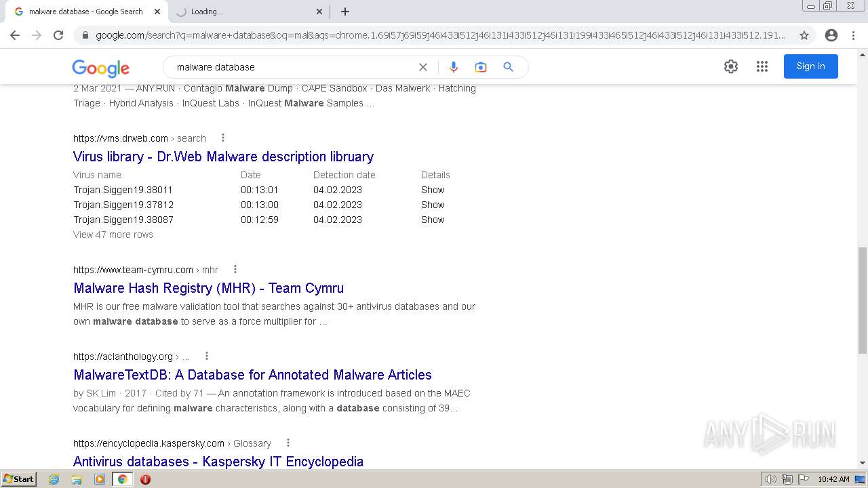Viewport: 868px width, 488px height.
Task: Open network status tray icon
Action: 787,479
